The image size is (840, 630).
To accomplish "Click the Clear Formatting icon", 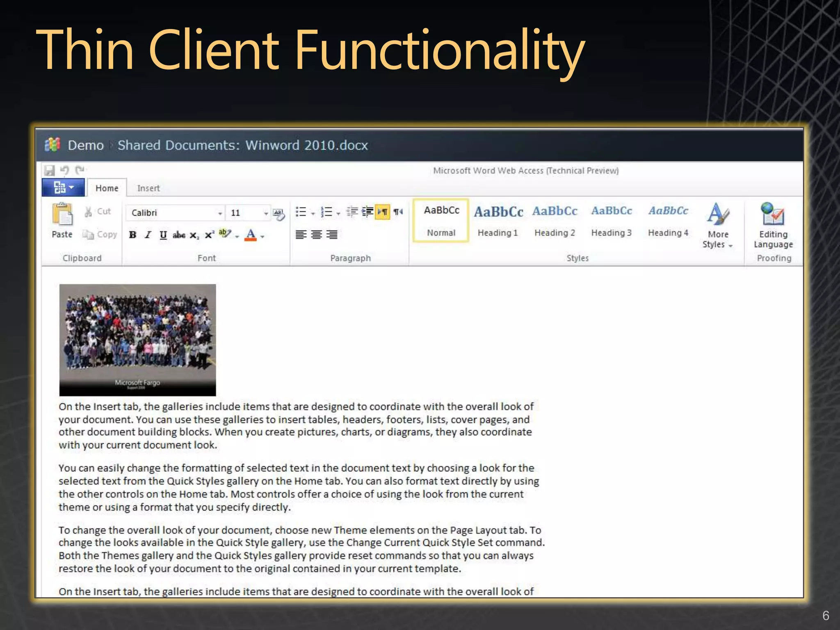I will click(x=279, y=214).
